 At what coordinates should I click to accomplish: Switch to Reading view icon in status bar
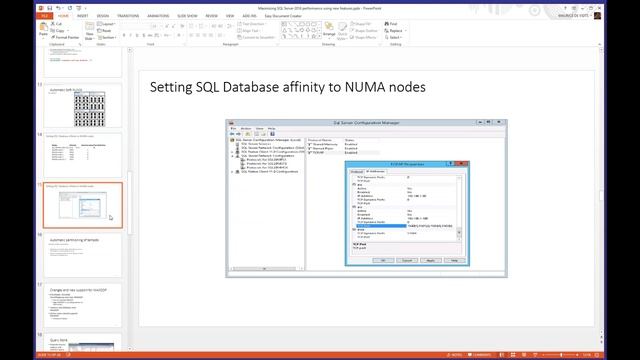point(524,355)
